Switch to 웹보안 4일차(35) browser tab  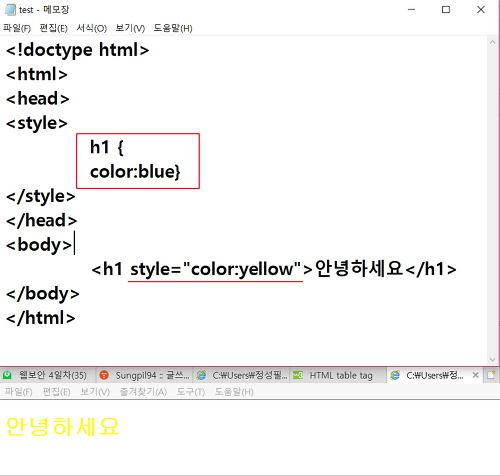click(47, 375)
